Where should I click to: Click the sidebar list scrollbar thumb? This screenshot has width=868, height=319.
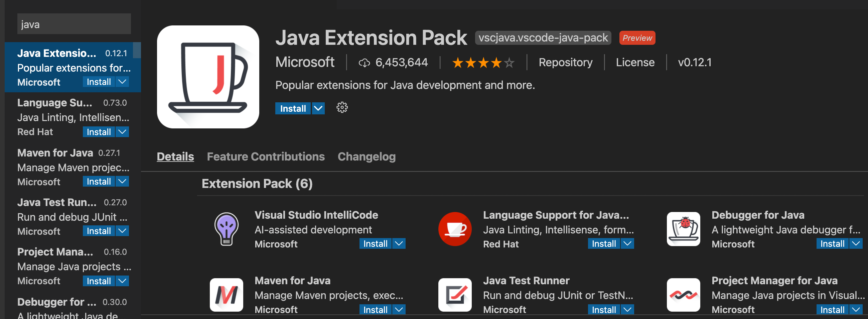point(137,50)
